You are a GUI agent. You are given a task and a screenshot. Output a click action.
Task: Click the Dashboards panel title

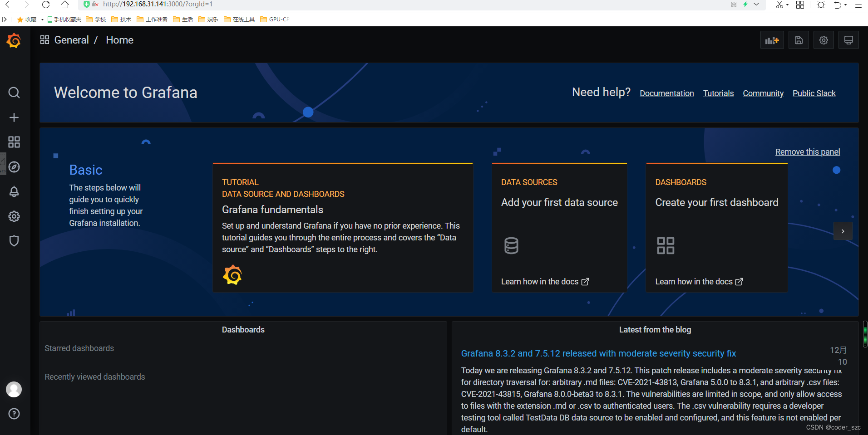(x=243, y=330)
